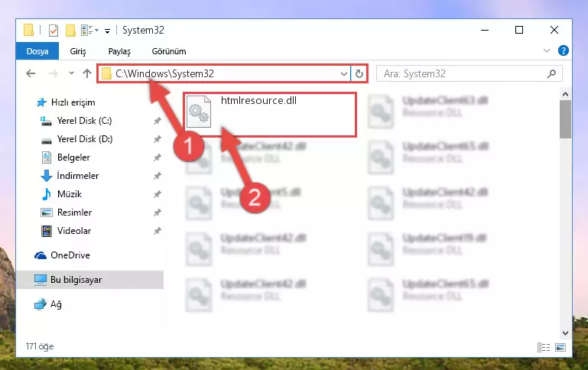This screenshot has width=588, height=370.
Task: Click the vertical scrollbar thumb
Action: (565, 119)
